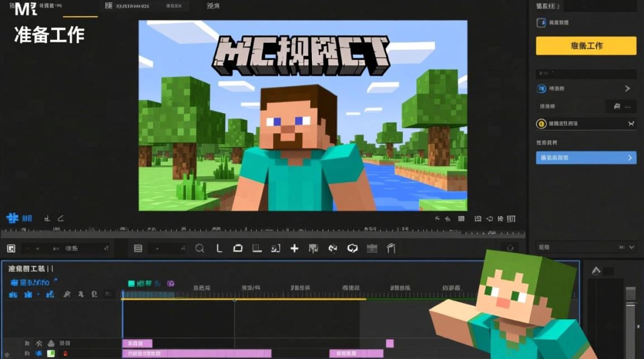The height and width of the screenshot is (359, 644).
Task: Click the blue snowflake-like icon below the preview
Action: [x=12, y=219]
